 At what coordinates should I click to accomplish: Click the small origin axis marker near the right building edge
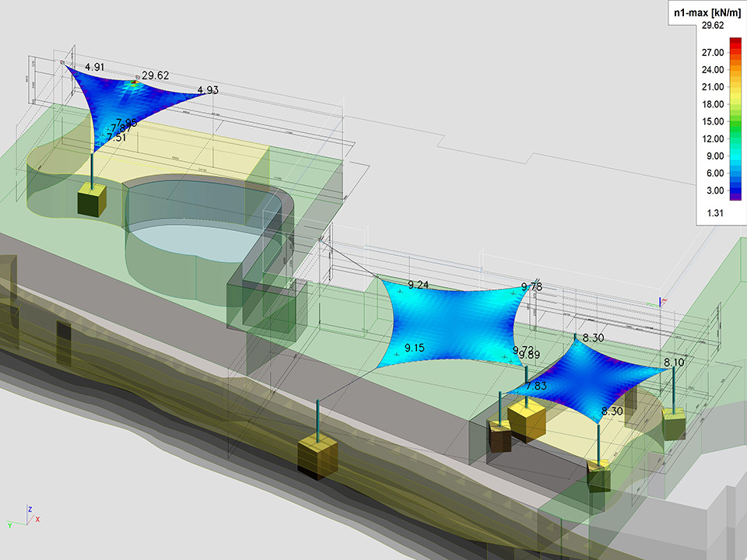662,301
